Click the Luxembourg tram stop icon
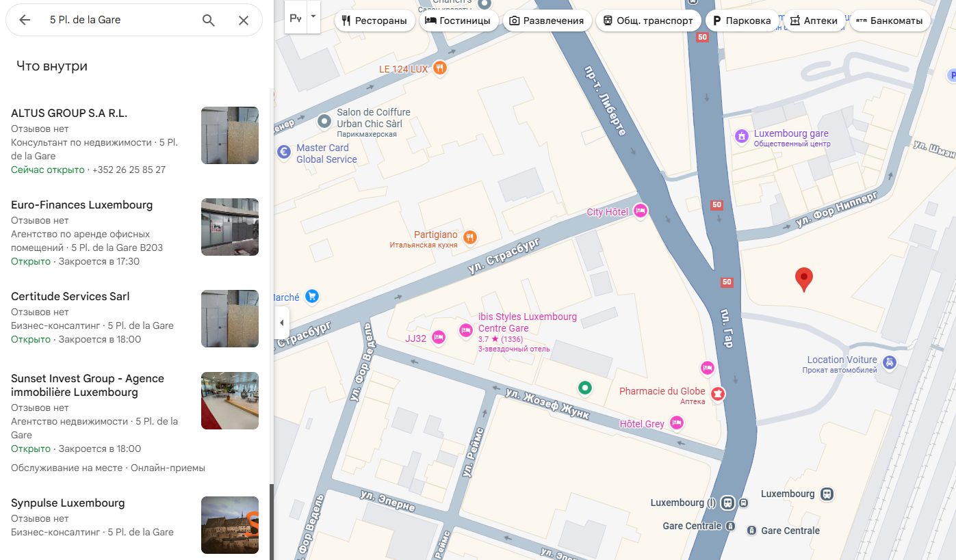The width and height of the screenshot is (956, 560). tap(827, 494)
